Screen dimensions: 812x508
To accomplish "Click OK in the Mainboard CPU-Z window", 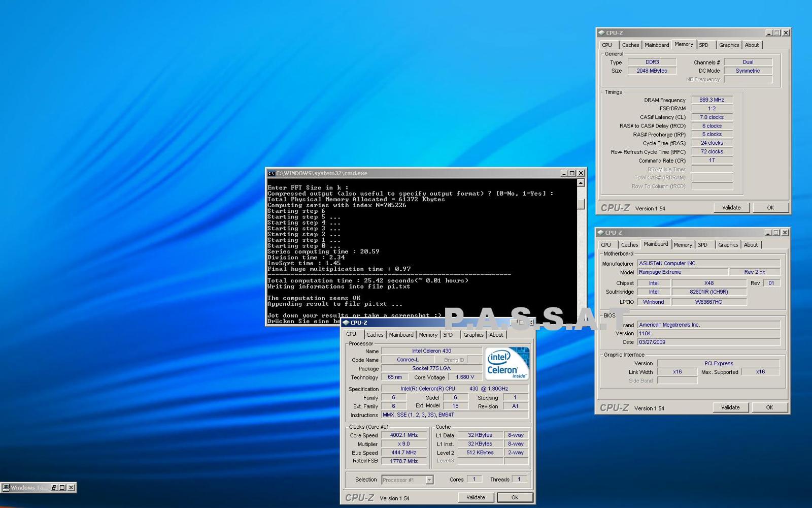I will [769, 407].
